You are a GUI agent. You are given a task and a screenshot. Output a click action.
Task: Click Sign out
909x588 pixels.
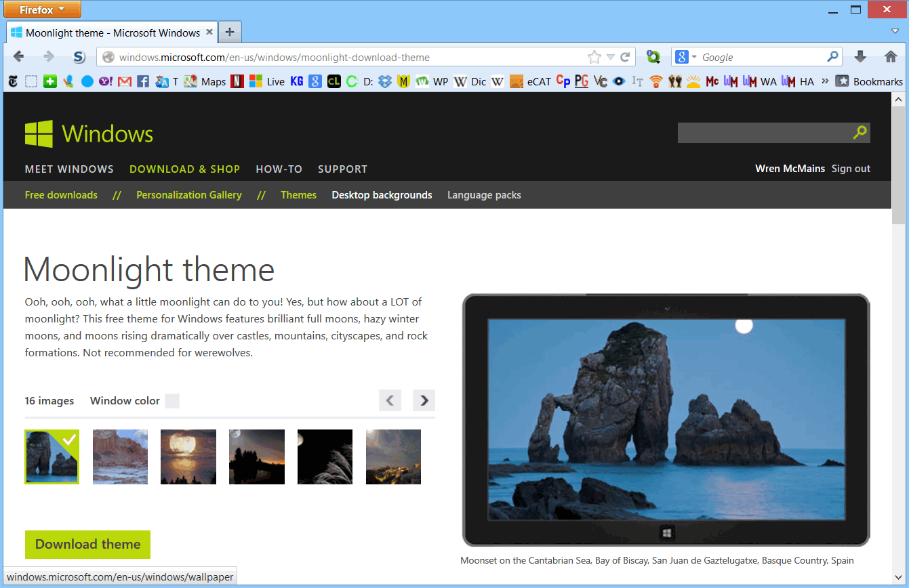(x=851, y=169)
